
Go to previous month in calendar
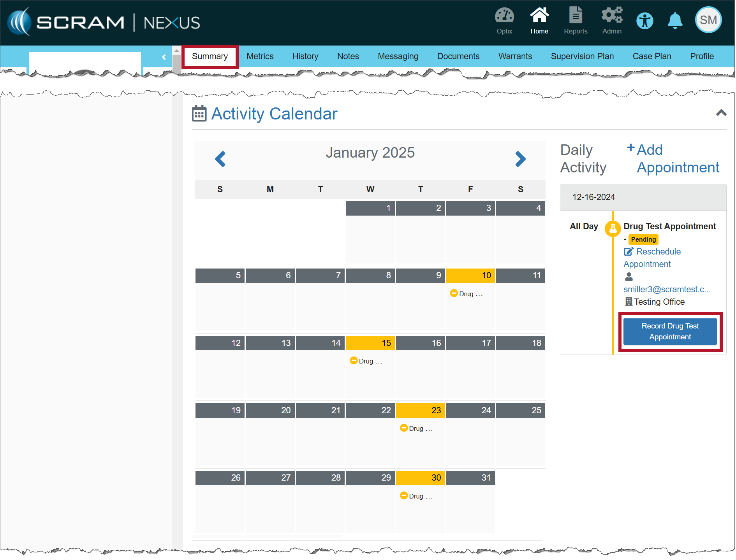click(x=220, y=159)
